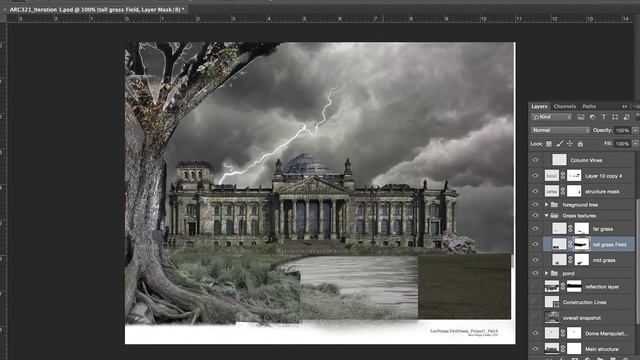Expand the pond layer group

(x=547, y=273)
